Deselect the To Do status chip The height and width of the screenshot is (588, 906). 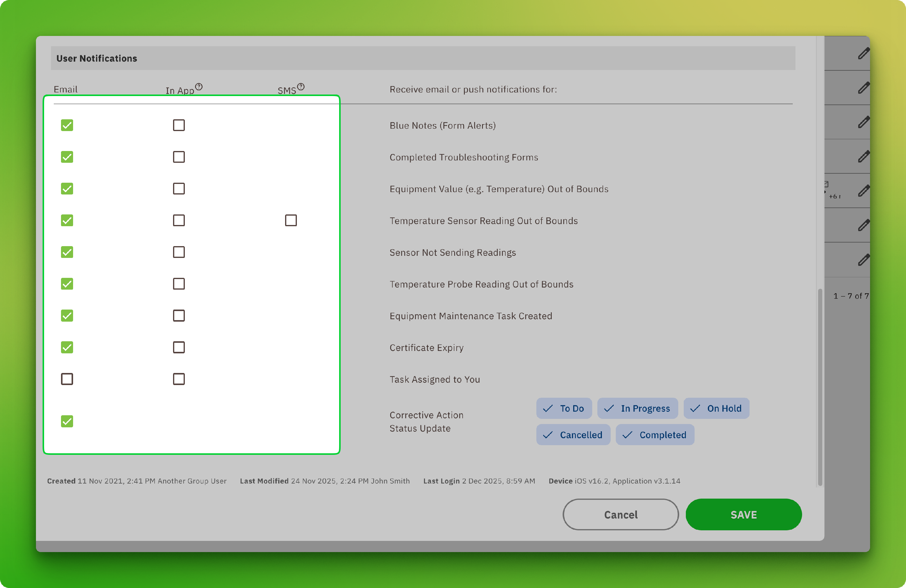564,408
